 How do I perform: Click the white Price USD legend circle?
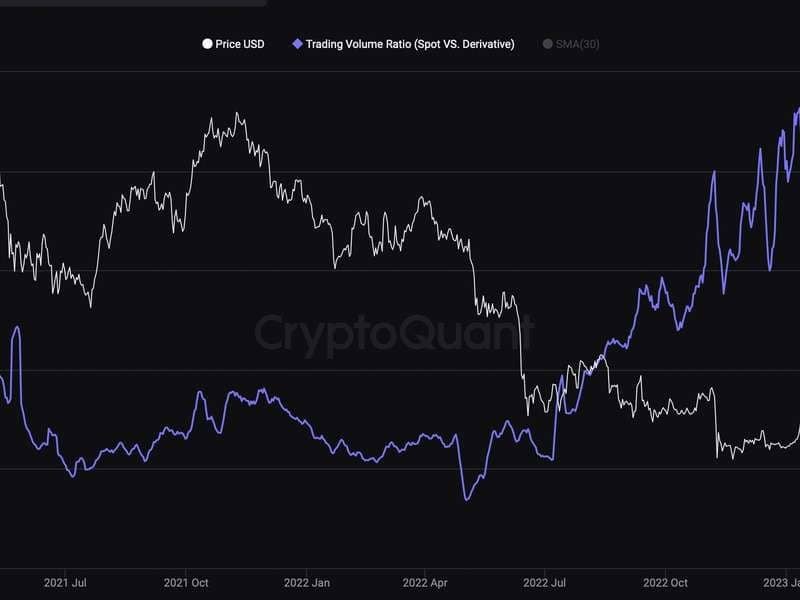click(207, 44)
